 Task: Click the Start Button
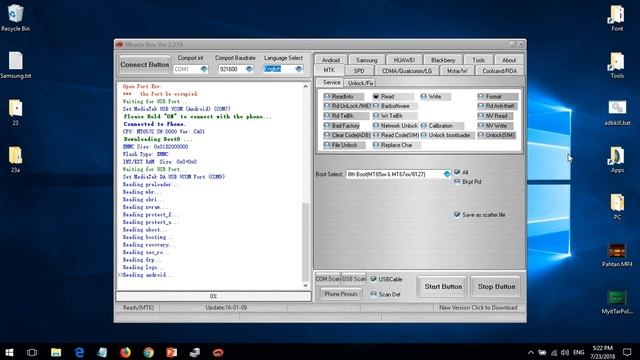(443, 287)
